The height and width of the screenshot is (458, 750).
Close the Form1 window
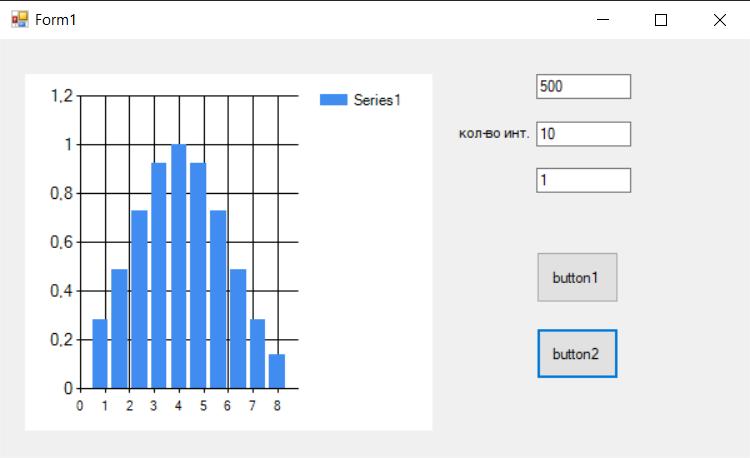[x=720, y=20]
